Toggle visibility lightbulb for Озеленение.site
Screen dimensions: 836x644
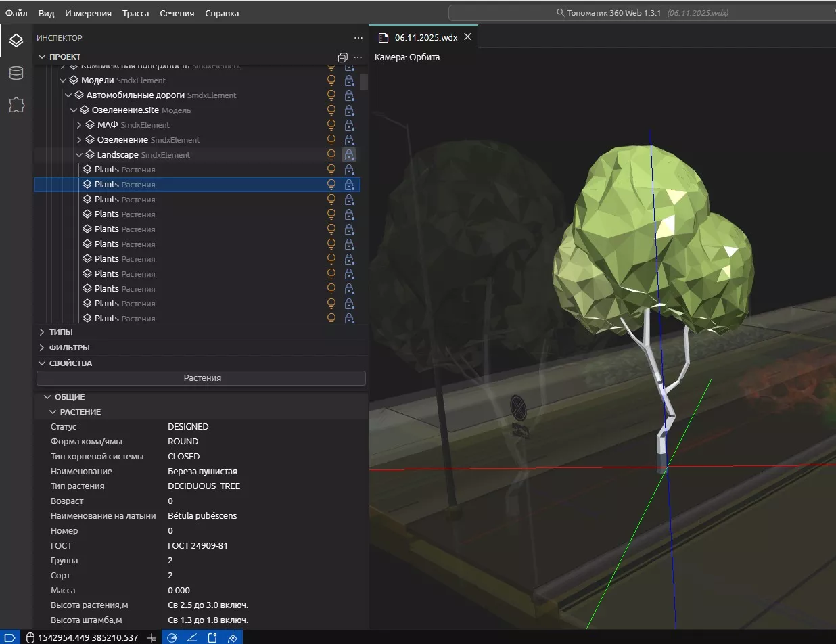[x=331, y=110]
